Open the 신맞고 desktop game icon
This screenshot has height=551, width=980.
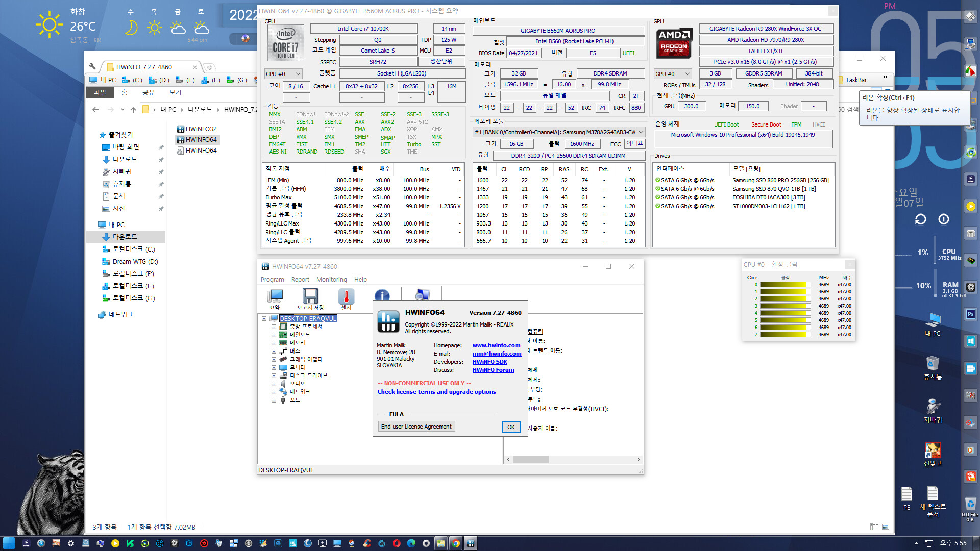click(933, 454)
